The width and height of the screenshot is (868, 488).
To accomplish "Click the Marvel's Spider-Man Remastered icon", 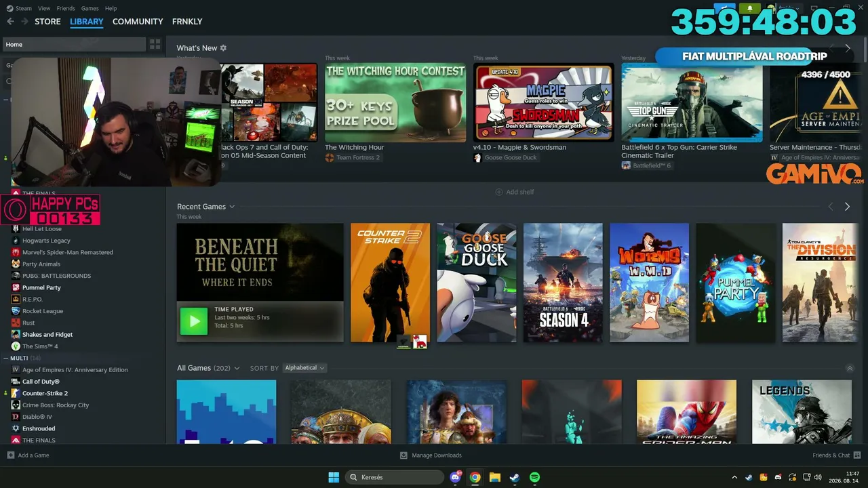I will pyautogui.click(x=16, y=252).
